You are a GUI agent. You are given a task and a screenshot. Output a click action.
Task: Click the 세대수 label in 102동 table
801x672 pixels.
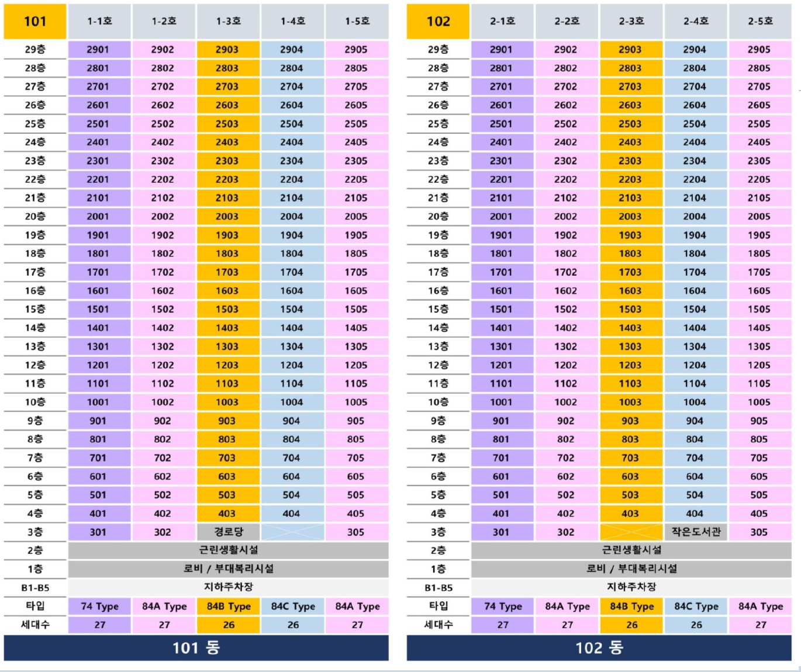coord(439,625)
